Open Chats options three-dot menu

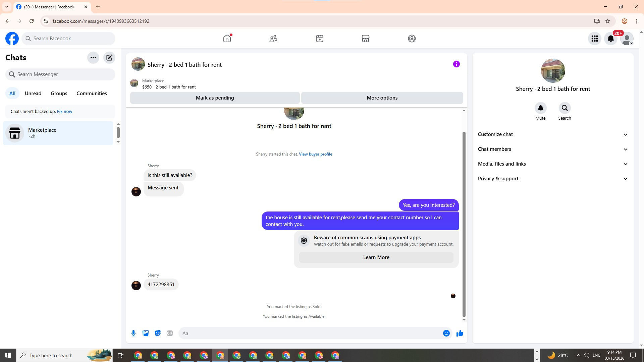pos(93,58)
